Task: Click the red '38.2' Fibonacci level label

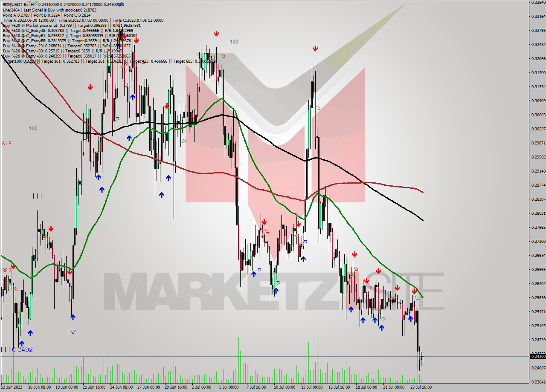Action: (x=7, y=271)
